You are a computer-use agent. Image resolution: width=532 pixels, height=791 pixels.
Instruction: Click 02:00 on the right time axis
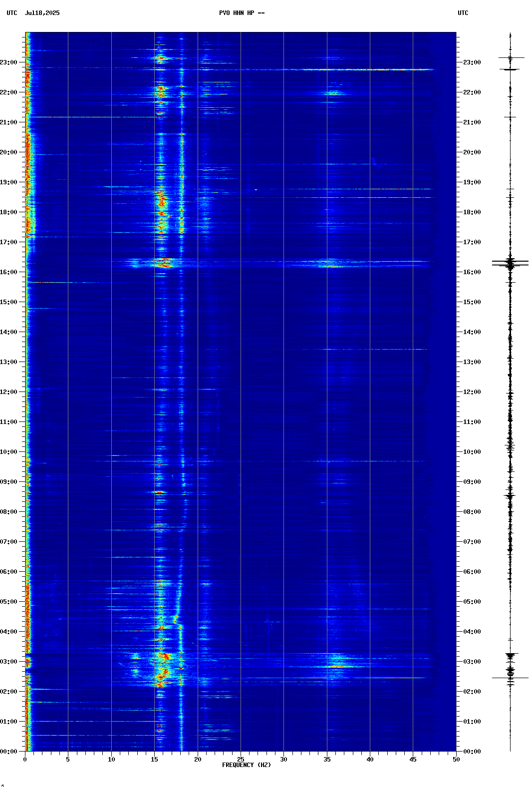click(472, 692)
